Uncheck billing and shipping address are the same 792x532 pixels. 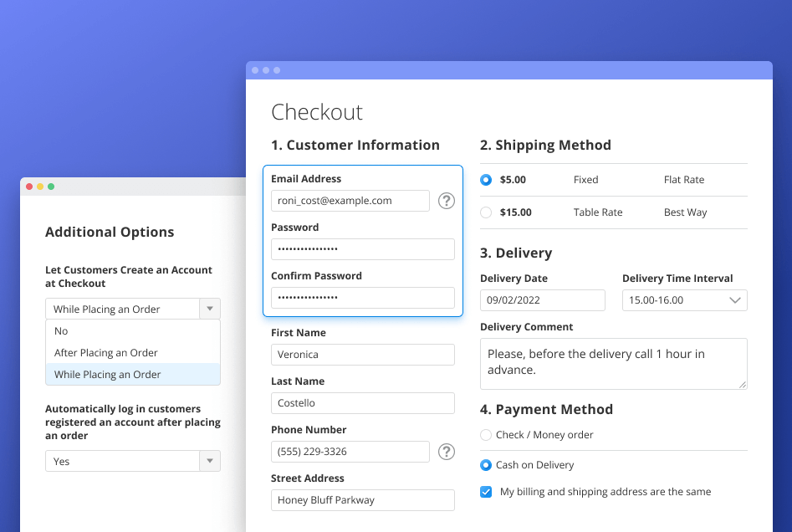(x=486, y=493)
